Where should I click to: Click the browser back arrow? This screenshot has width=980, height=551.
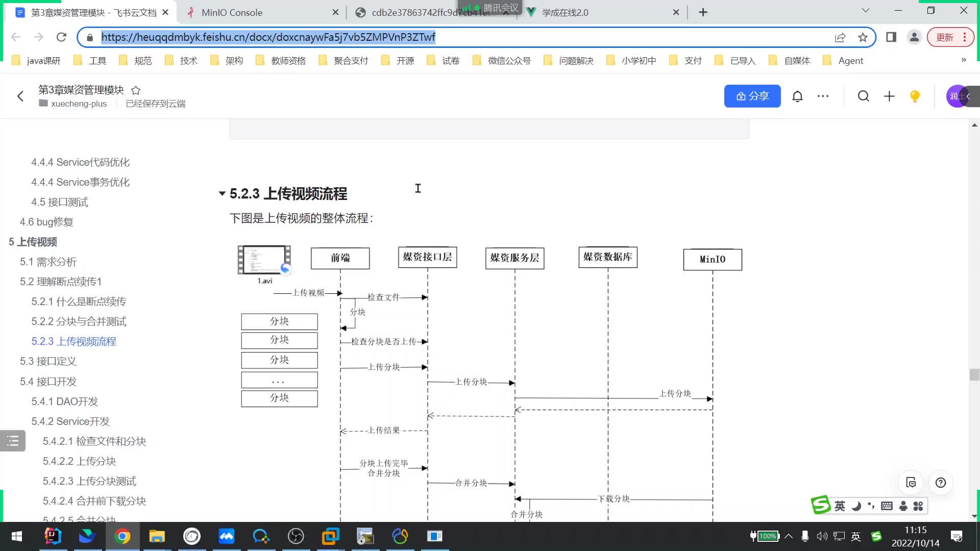click(x=16, y=37)
